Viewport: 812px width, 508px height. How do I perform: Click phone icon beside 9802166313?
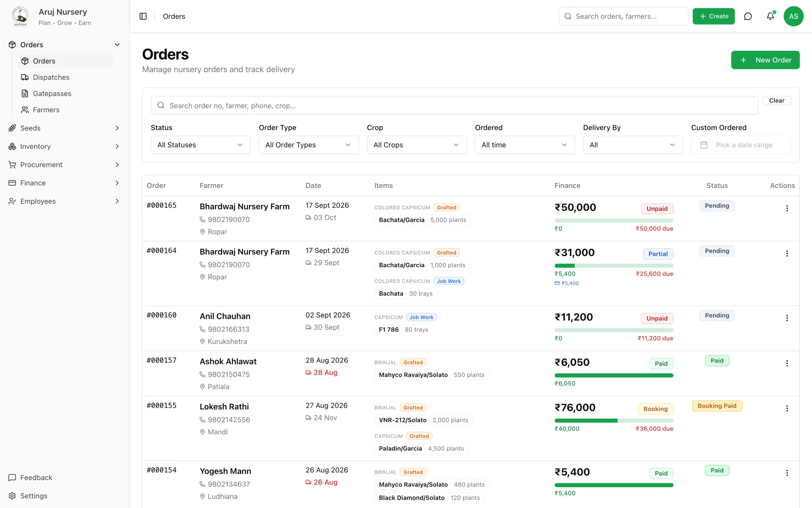click(x=203, y=329)
